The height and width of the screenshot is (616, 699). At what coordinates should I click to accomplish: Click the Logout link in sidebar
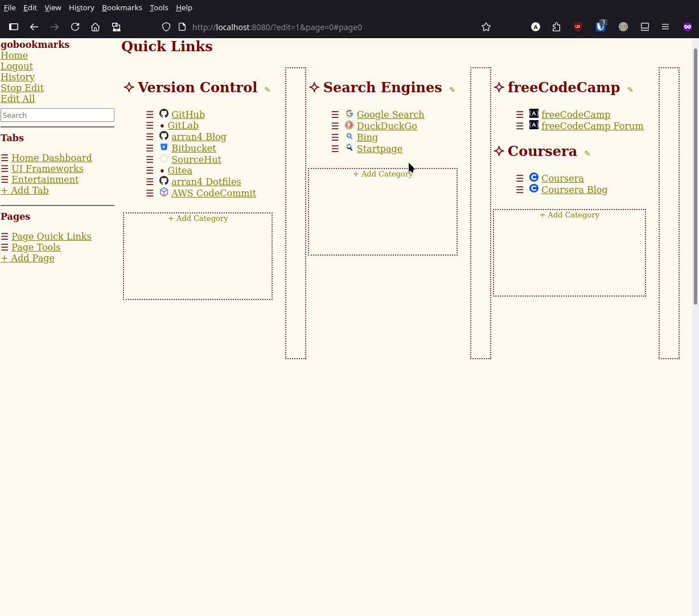tap(17, 66)
